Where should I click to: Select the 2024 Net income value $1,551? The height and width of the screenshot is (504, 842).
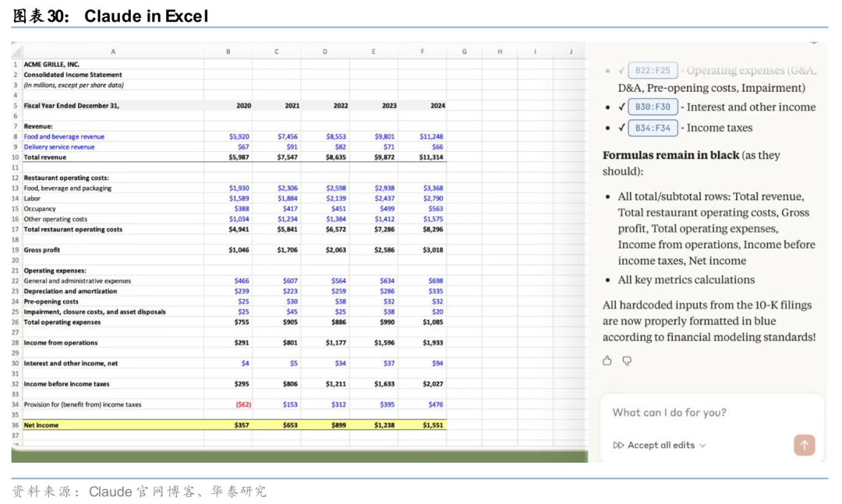pos(432,425)
